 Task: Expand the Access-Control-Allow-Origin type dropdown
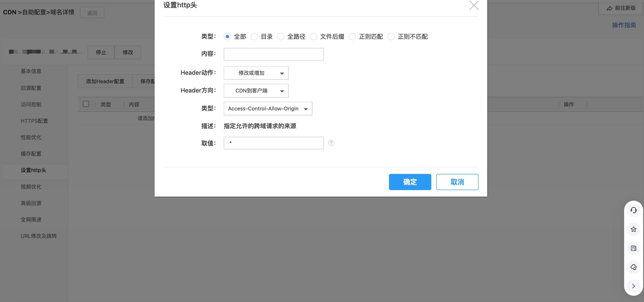coord(268,109)
